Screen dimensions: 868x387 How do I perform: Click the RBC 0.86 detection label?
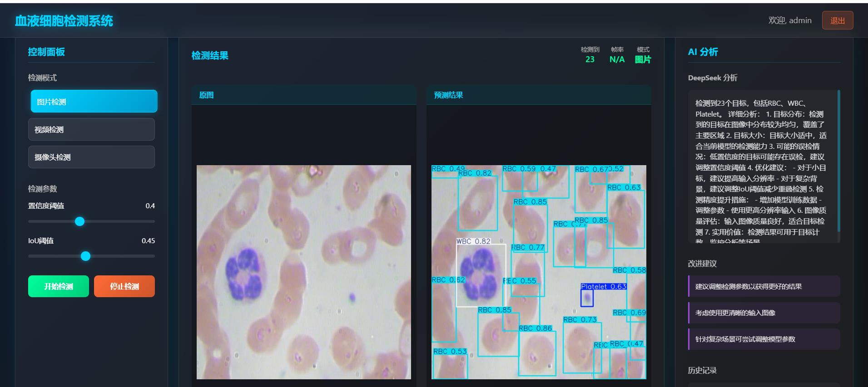point(535,328)
